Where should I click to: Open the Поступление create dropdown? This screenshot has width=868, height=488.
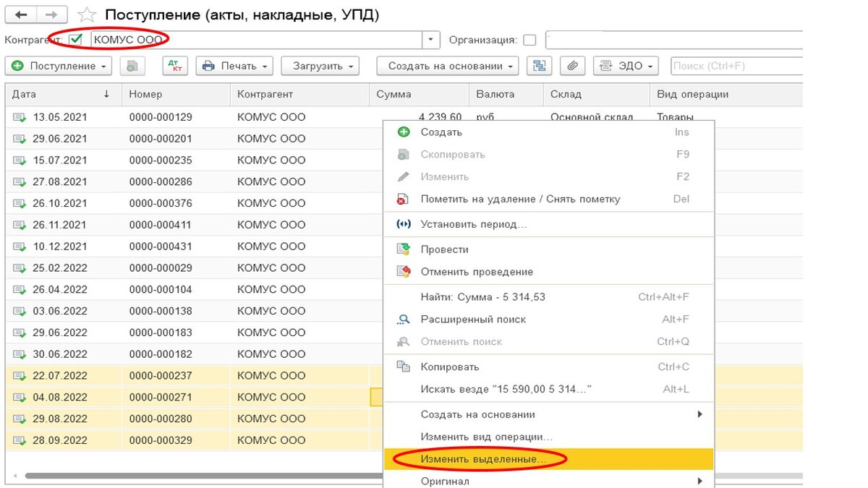coord(59,66)
